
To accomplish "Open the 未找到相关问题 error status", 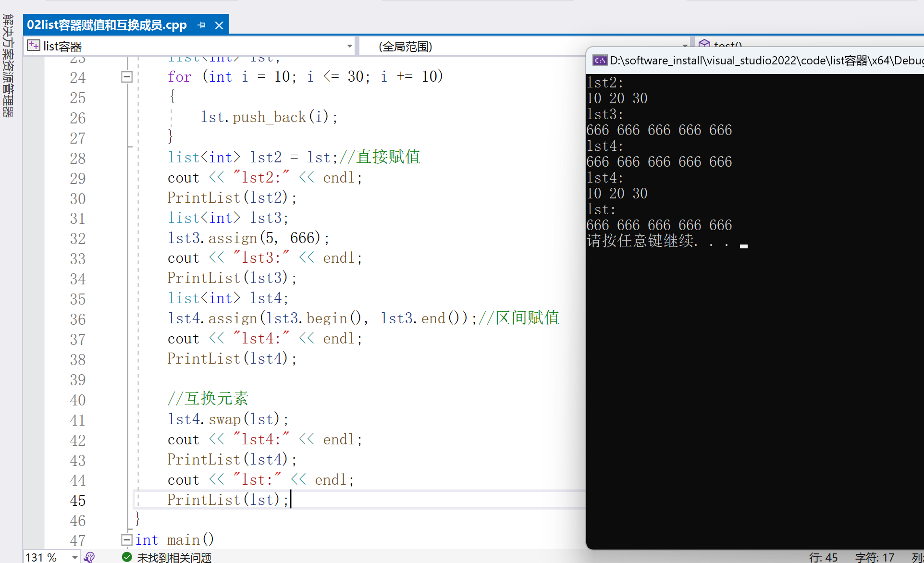I will pyautogui.click(x=174, y=557).
